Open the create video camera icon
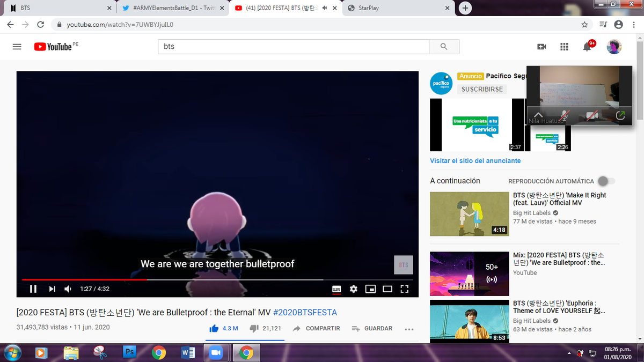Viewport: 644px width, 362px height. click(x=541, y=47)
